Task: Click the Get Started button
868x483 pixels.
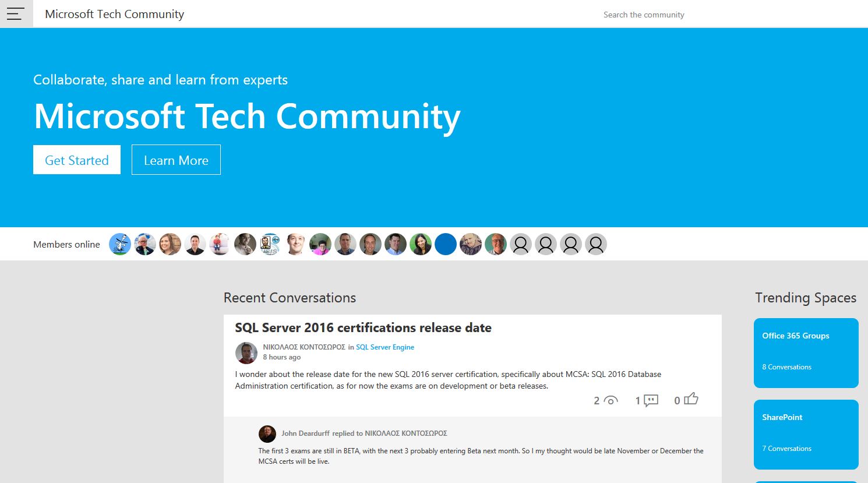Action: point(77,160)
